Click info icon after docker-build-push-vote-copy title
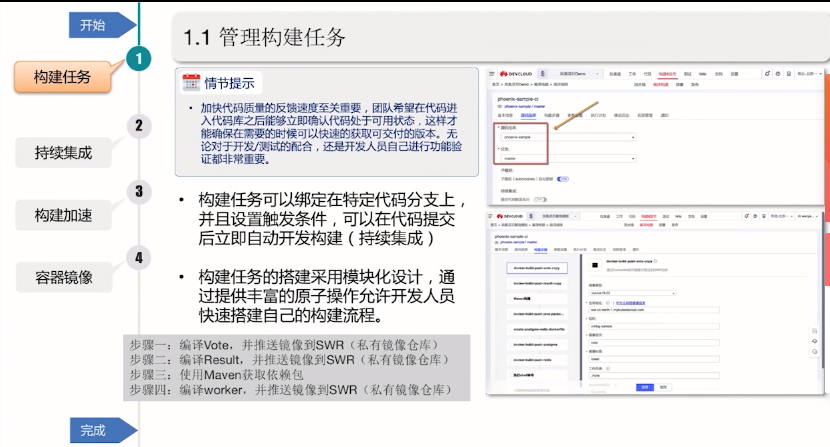 click(x=655, y=261)
